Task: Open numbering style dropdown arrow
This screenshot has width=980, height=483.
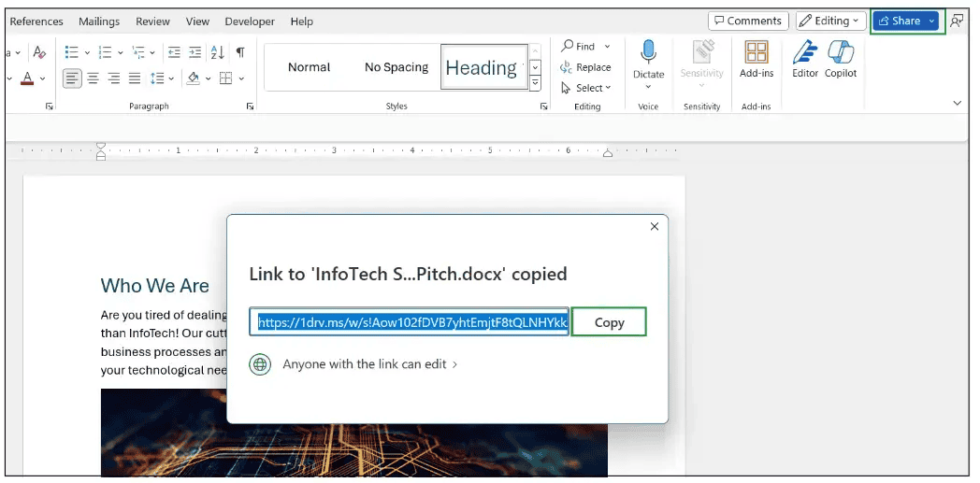Action: (120, 53)
